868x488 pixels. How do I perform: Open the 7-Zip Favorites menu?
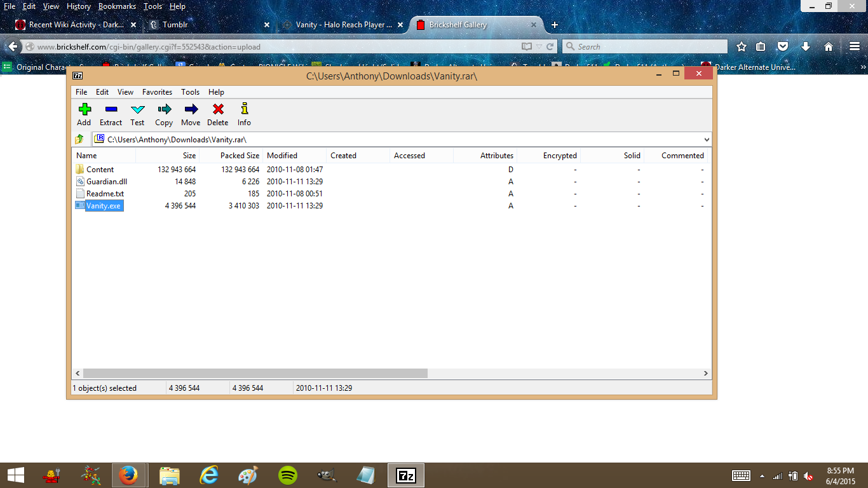coord(157,92)
